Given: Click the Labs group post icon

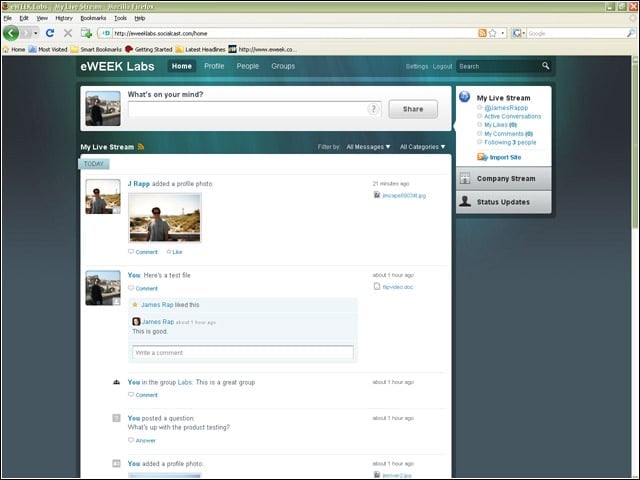Looking at the screenshot, I should pyautogui.click(x=116, y=382).
